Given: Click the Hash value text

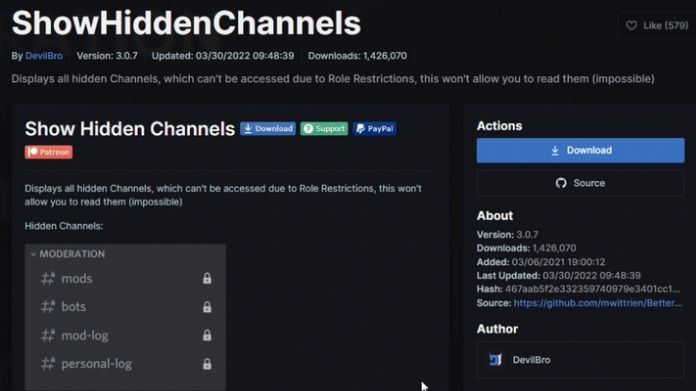Looking at the screenshot, I should point(592,289).
